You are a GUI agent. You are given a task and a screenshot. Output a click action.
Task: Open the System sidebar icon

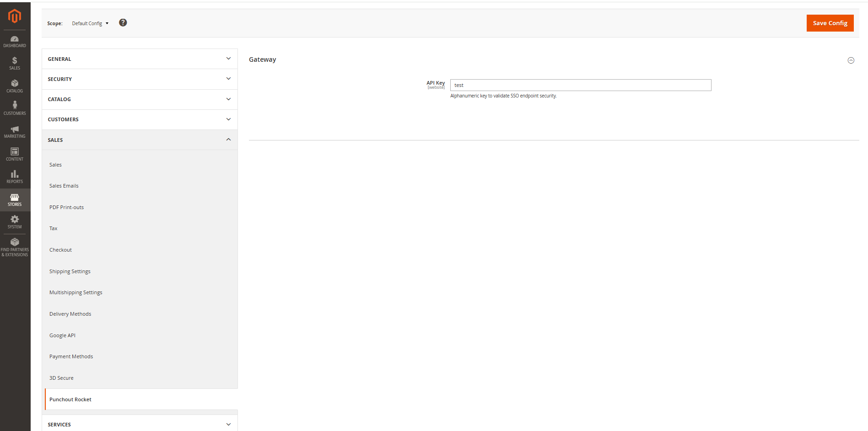point(15,222)
